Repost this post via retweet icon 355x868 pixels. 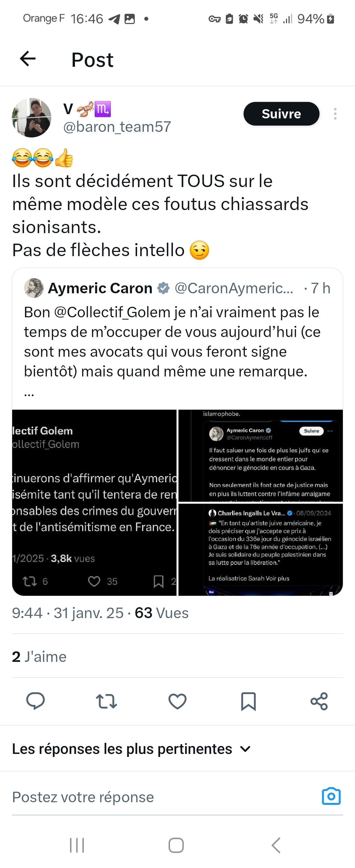[x=106, y=701]
